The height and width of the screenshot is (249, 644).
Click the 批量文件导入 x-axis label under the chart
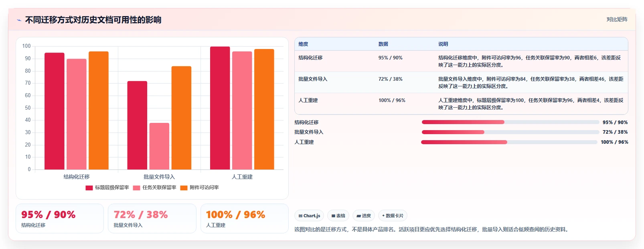click(x=159, y=177)
